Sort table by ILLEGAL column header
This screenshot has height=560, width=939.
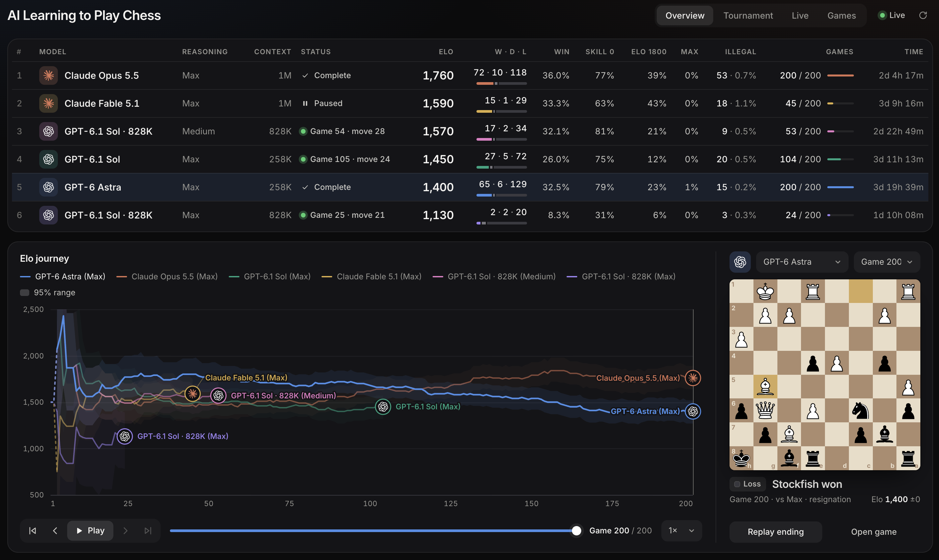click(x=740, y=52)
